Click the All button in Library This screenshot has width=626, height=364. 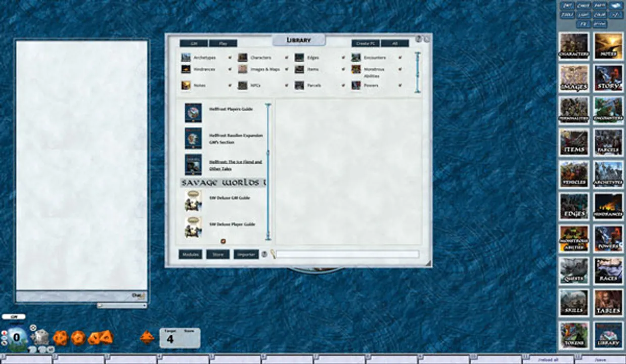click(395, 43)
